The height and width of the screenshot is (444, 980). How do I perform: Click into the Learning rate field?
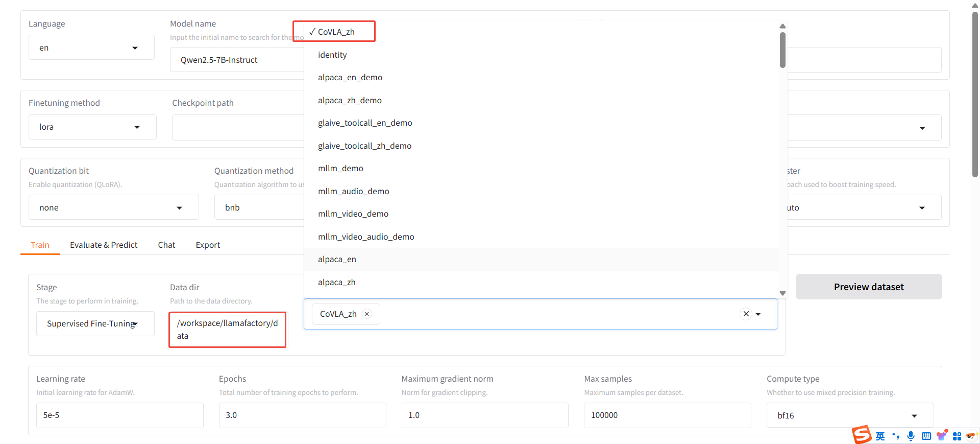(x=119, y=415)
